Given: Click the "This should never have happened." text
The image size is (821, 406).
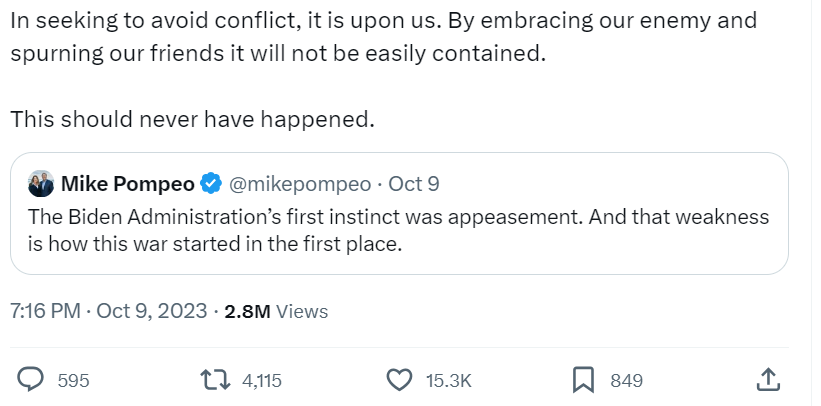Looking at the screenshot, I should pos(192,119).
